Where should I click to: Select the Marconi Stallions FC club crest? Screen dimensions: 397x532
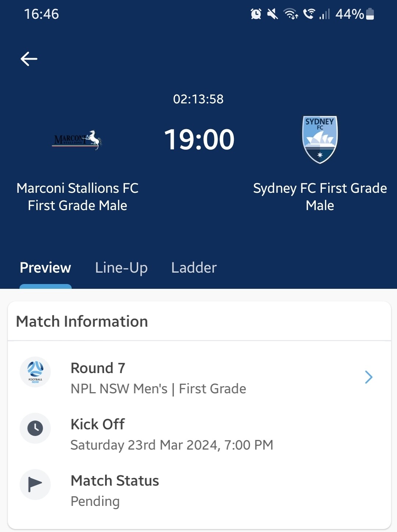coord(78,140)
